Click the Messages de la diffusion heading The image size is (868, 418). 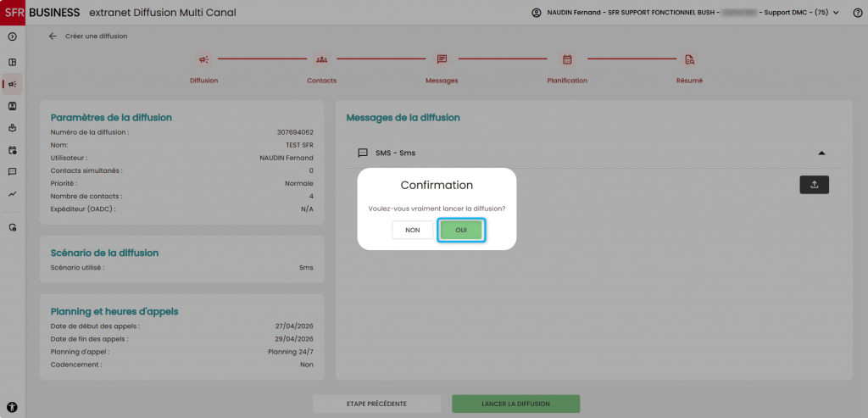click(403, 117)
